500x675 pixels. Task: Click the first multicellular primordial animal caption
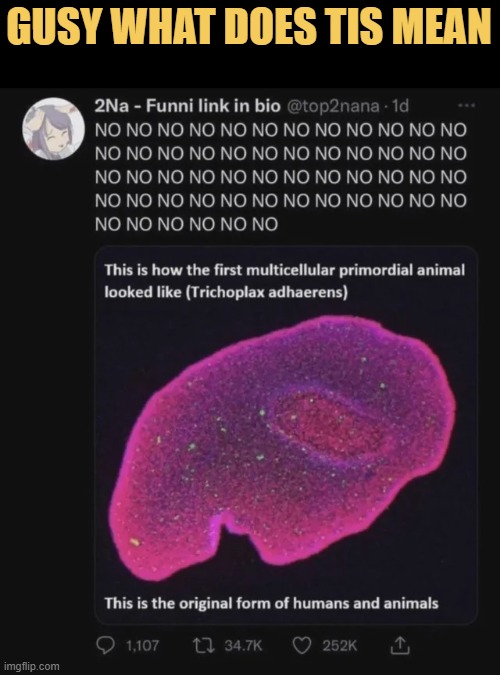284,281
